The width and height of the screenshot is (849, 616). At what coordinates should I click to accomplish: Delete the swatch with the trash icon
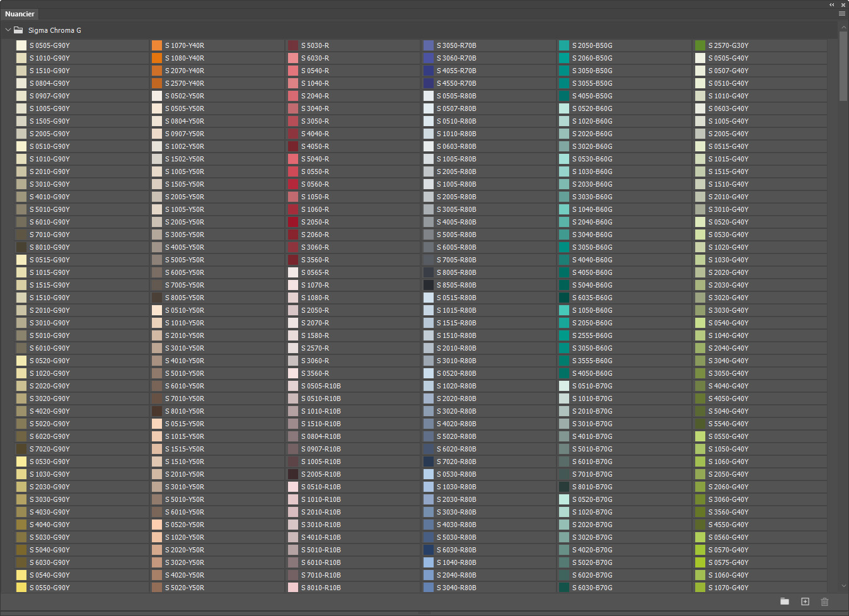[x=824, y=601]
